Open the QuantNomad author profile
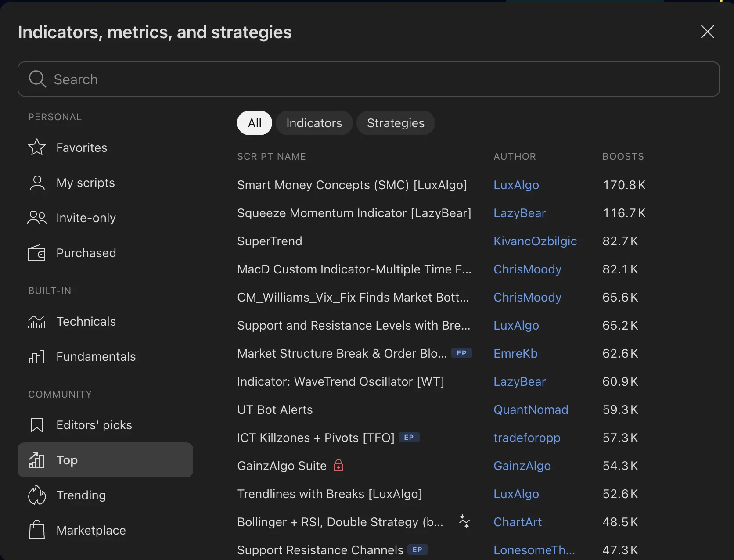The width and height of the screenshot is (734, 560). (531, 409)
